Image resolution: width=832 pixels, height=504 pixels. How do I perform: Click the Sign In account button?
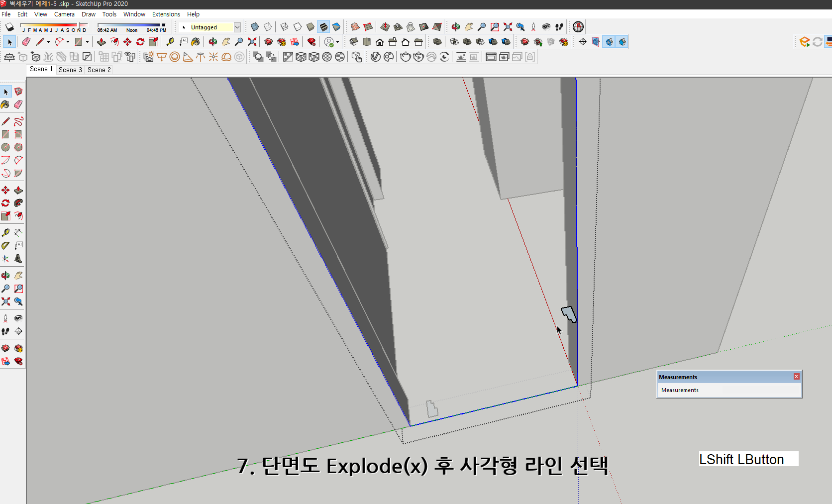click(x=329, y=42)
